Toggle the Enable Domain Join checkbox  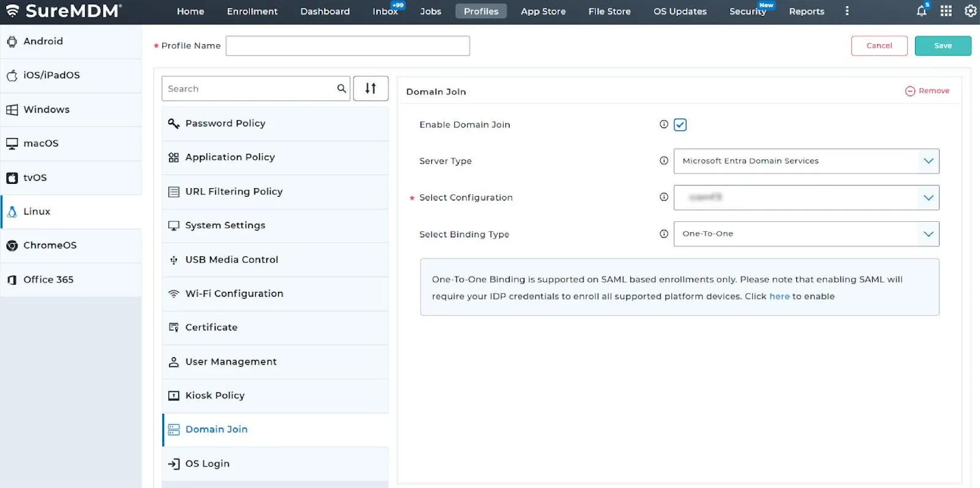coord(680,124)
